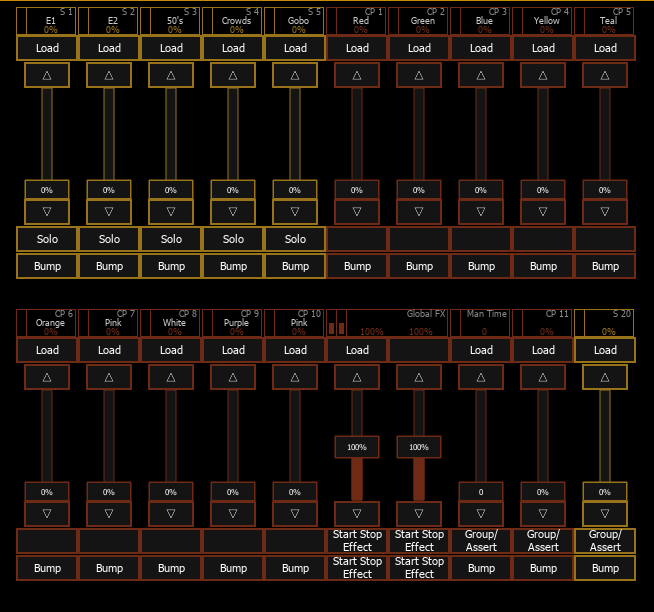
Task: Select the CP 4 Yellow fader header
Action: click(543, 21)
